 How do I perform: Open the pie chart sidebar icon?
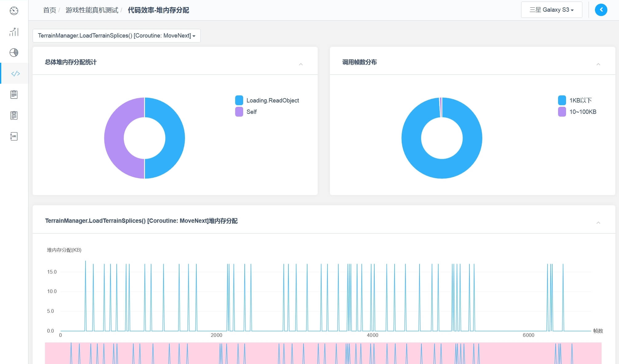pyautogui.click(x=14, y=53)
